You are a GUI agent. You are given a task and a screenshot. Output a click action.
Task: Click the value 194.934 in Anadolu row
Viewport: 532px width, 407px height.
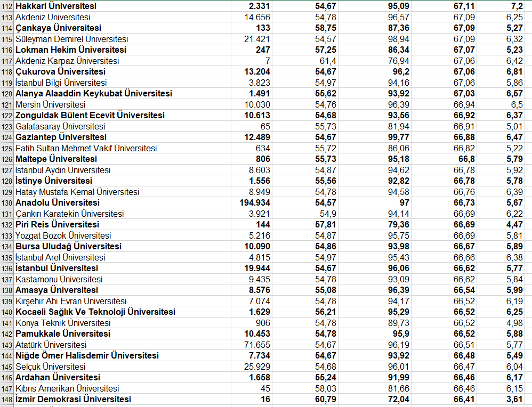[255, 203]
